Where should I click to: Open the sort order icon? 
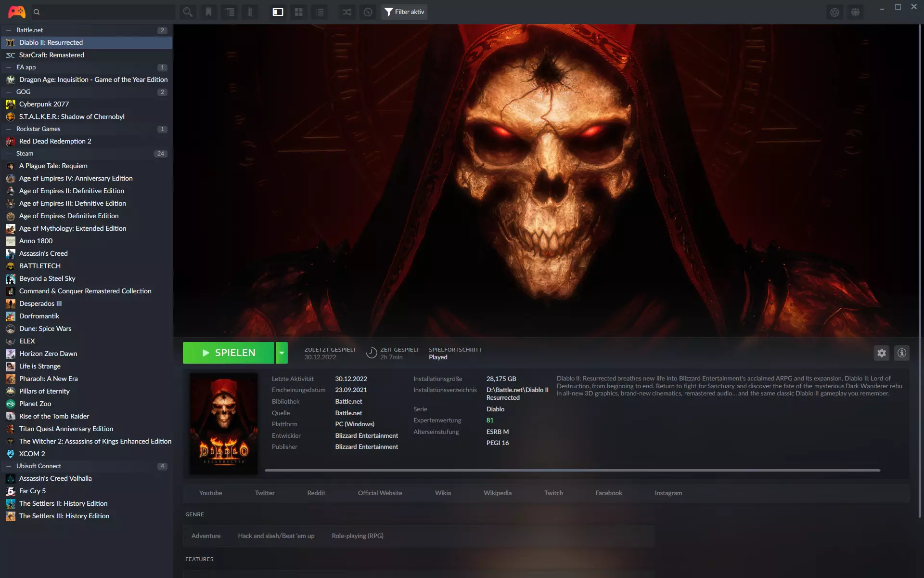(x=250, y=12)
